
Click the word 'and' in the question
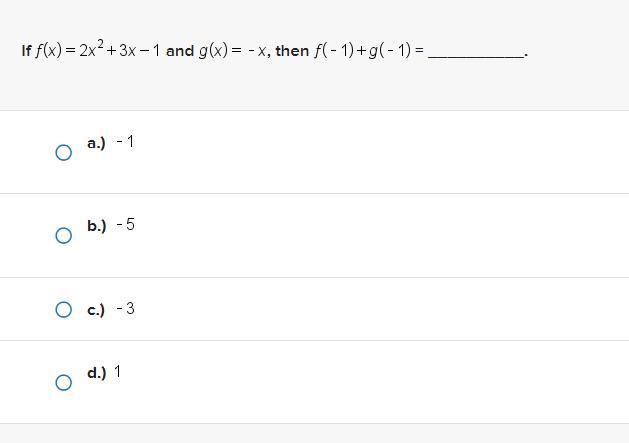coord(179,50)
